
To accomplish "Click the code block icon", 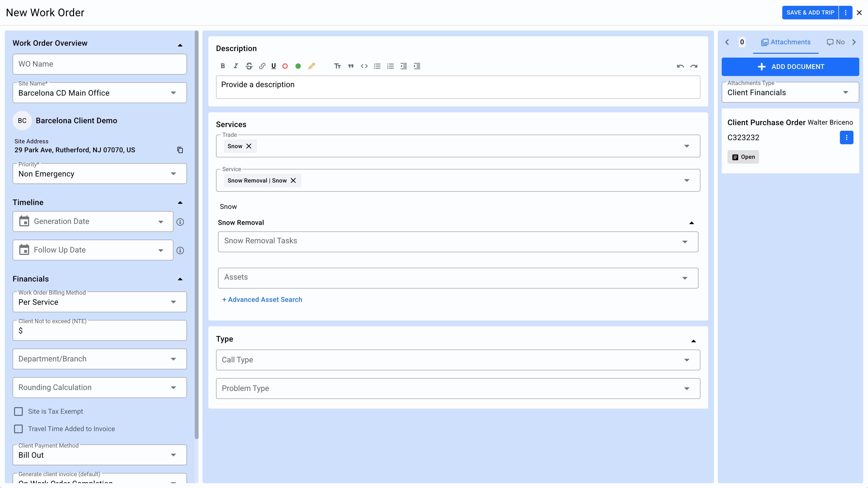I will pyautogui.click(x=364, y=66).
